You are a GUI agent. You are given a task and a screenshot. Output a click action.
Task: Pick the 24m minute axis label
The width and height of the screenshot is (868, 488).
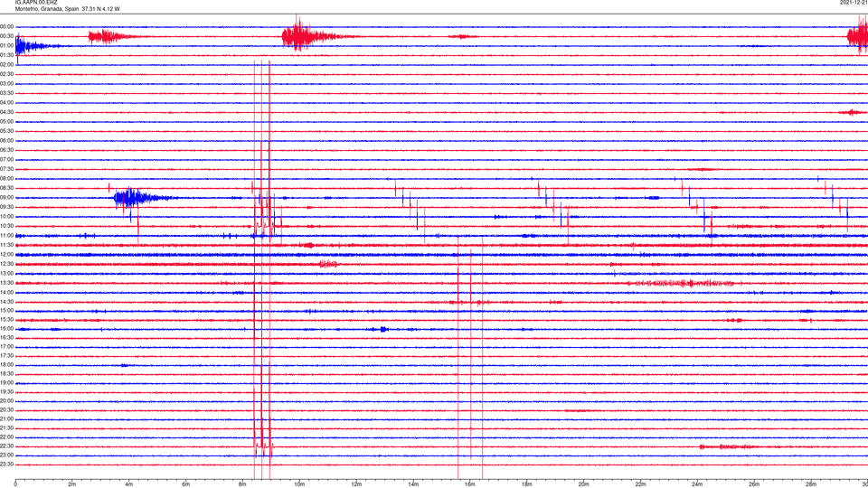[697, 484]
